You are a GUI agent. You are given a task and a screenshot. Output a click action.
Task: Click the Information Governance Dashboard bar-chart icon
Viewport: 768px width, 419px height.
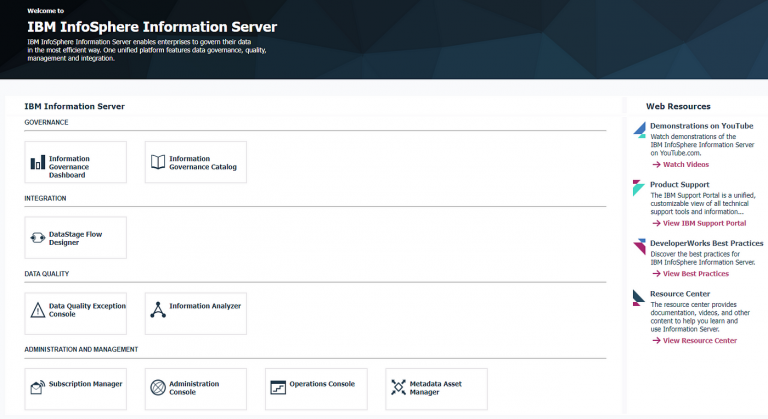pos(38,163)
